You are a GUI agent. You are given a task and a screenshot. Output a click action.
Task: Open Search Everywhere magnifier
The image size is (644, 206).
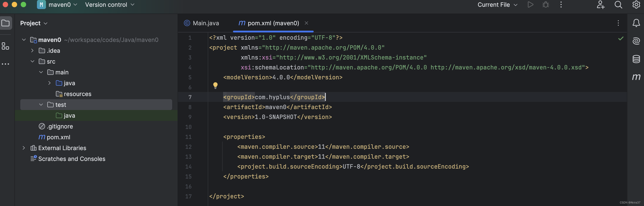tap(618, 5)
